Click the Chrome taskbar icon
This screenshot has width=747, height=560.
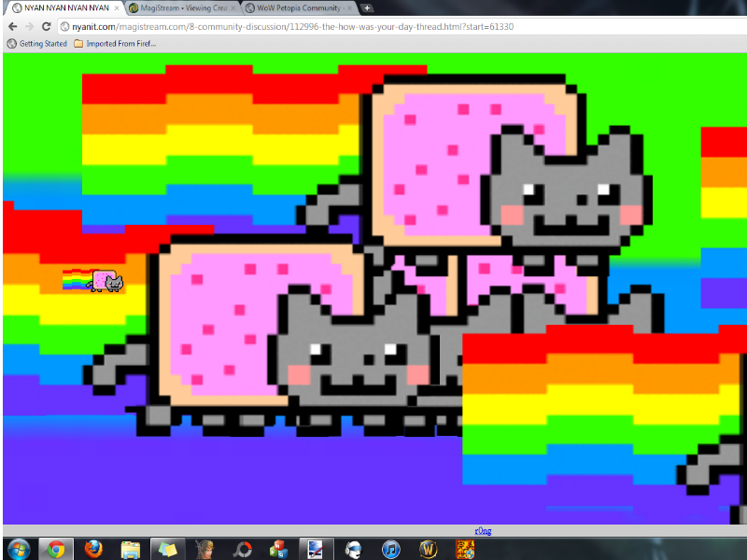[56, 550]
